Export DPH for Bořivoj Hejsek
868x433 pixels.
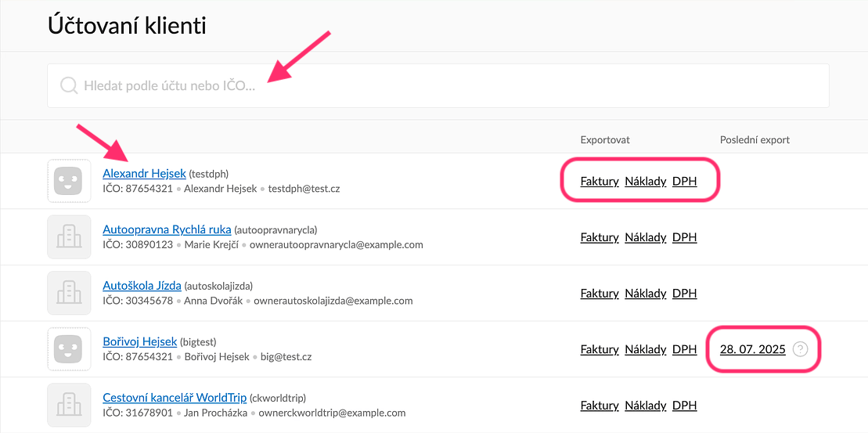pyautogui.click(x=685, y=349)
